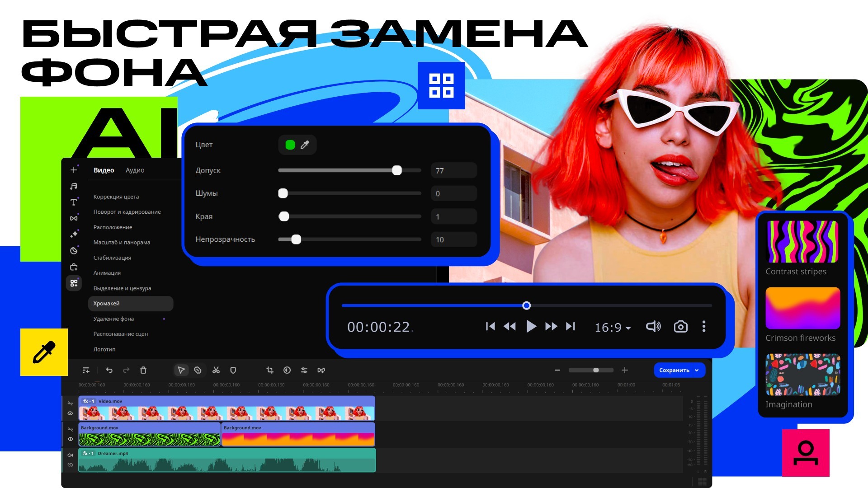Open the Titles tool in sidebar

[x=74, y=202]
